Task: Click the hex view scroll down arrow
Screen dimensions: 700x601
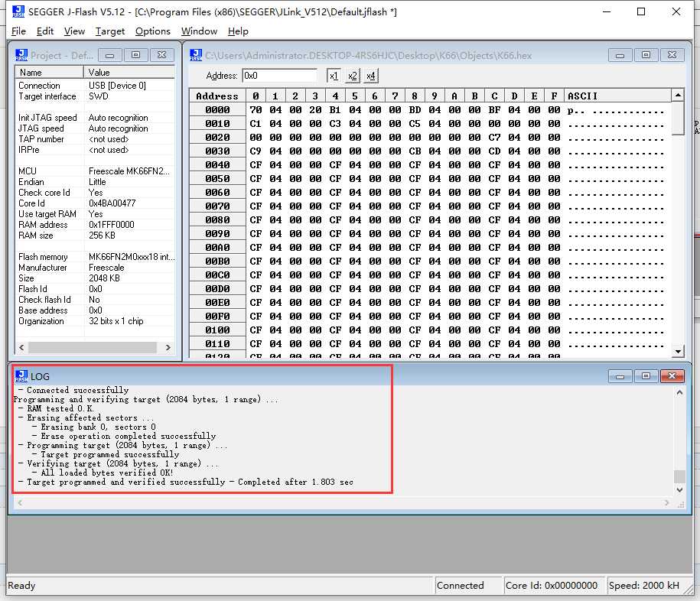Action: [x=678, y=352]
